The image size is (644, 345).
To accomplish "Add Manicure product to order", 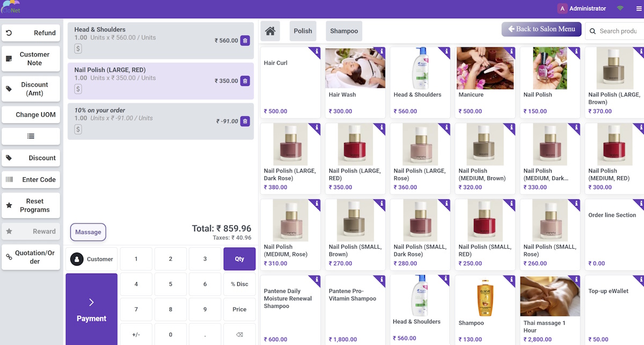I will tap(485, 83).
